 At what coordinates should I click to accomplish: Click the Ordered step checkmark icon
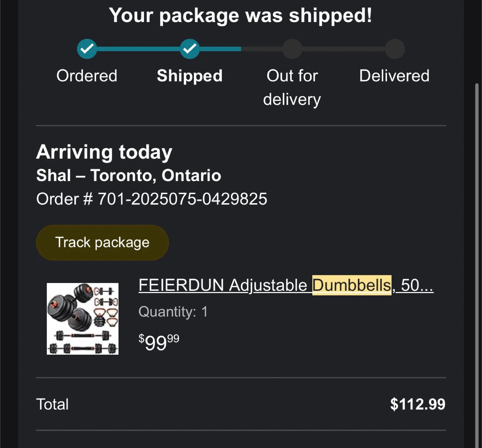(x=87, y=49)
